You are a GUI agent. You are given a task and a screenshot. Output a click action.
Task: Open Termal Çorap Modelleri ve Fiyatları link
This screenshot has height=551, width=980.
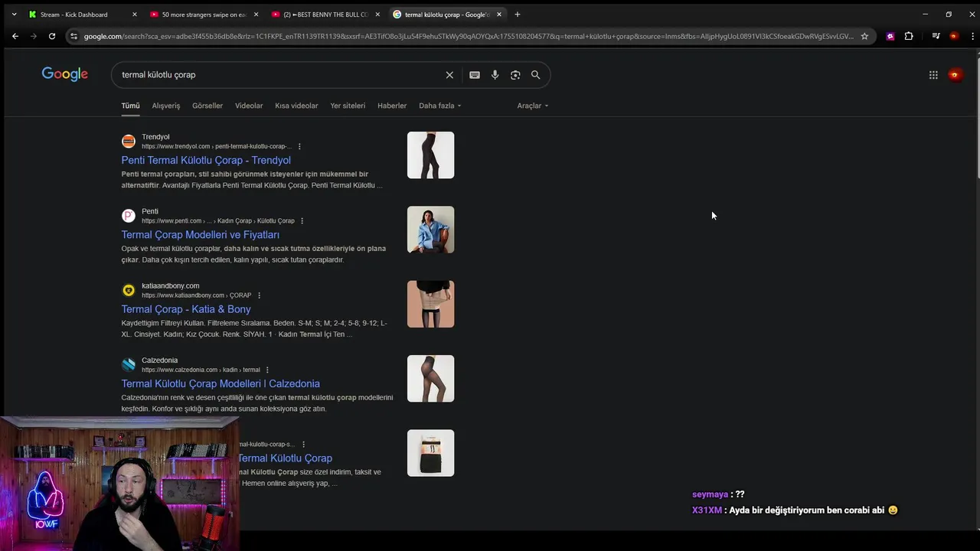point(200,235)
